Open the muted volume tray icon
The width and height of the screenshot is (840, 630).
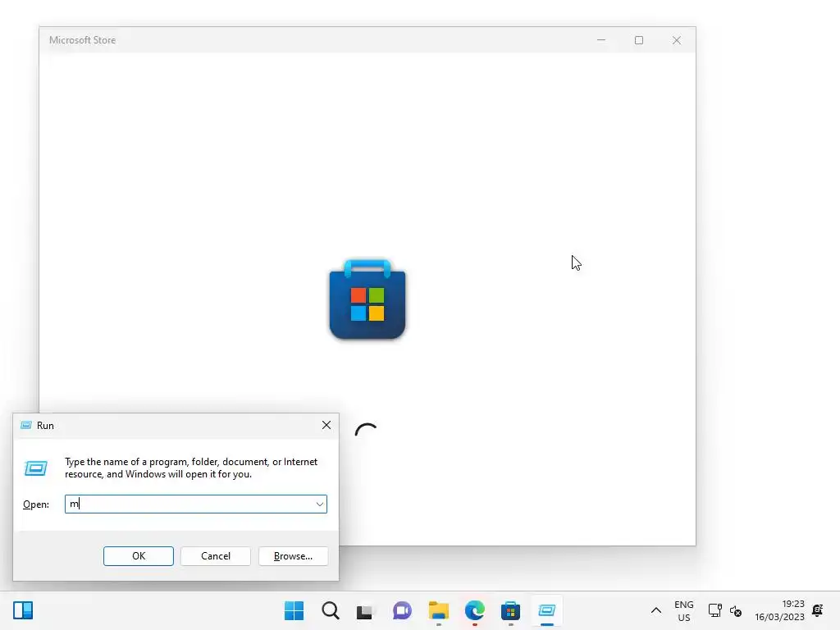pos(736,610)
